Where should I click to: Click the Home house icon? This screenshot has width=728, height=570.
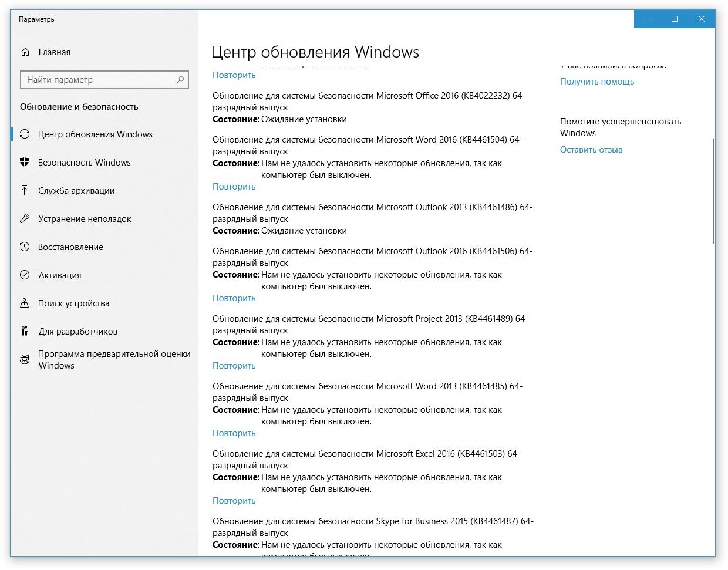point(25,52)
